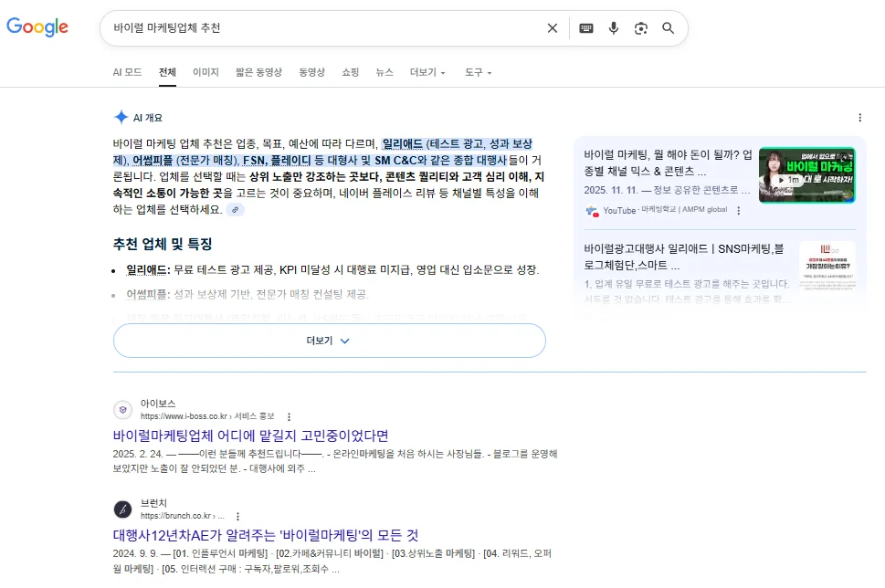This screenshot has width=885, height=588.
Task: Switch to the 이미지 tab
Action: pyautogui.click(x=205, y=72)
